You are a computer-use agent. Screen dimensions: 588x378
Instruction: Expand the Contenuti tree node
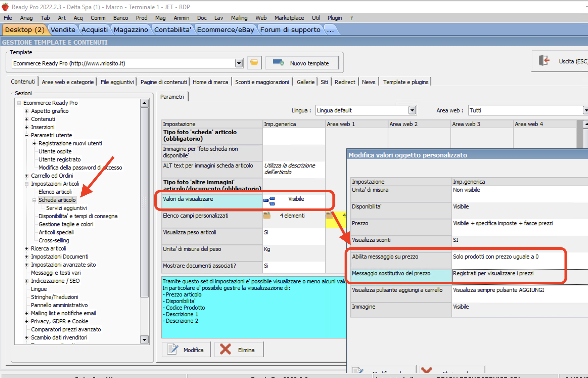tap(27, 119)
